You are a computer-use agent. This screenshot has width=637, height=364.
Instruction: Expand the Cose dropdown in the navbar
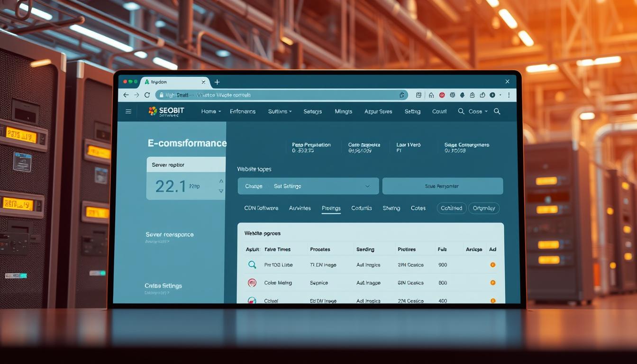(x=477, y=111)
